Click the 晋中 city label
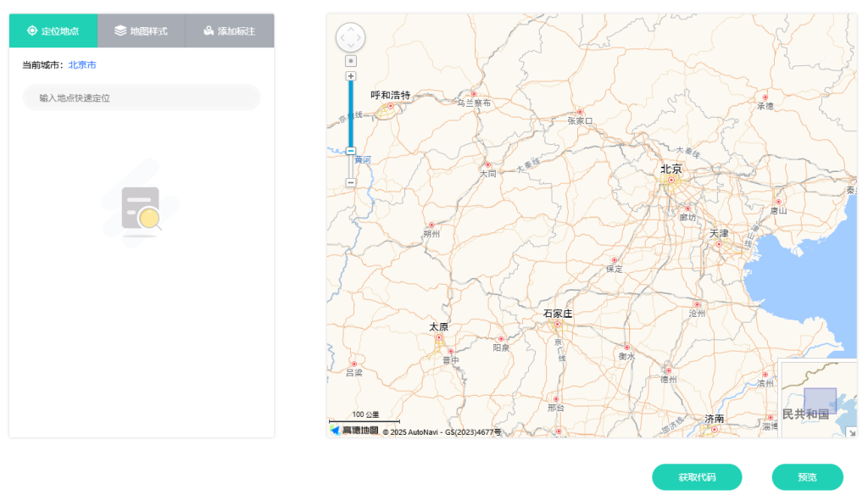The height and width of the screenshot is (495, 868). (451, 360)
